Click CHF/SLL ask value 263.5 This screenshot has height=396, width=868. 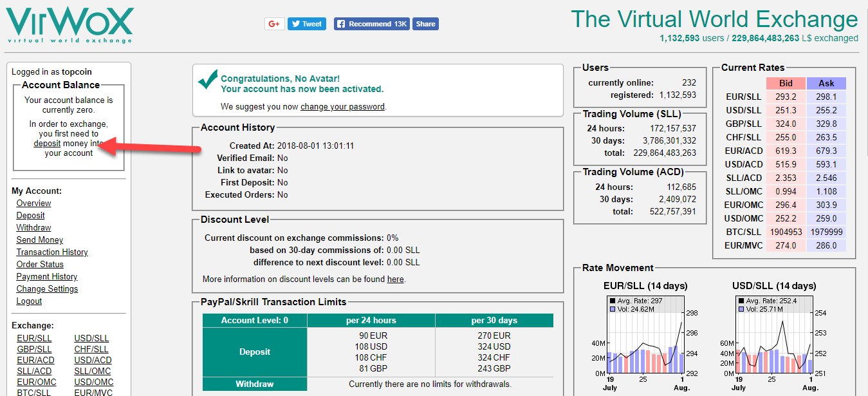[826, 137]
